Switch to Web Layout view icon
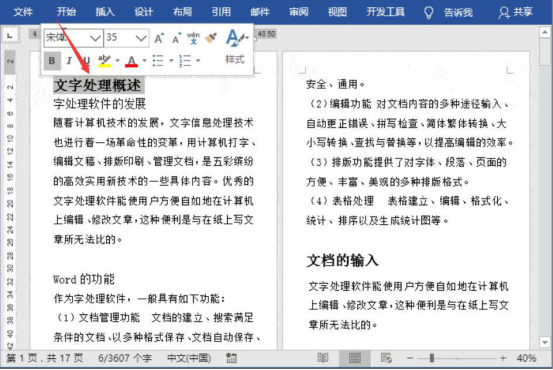 pos(386,358)
